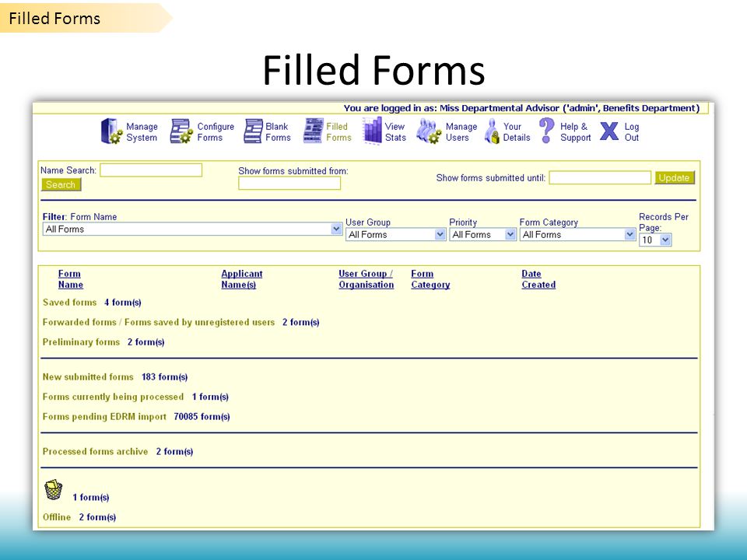Click the Search button
Image resolution: width=747 pixels, height=560 pixels.
pyautogui.click(x=61, y=185)
